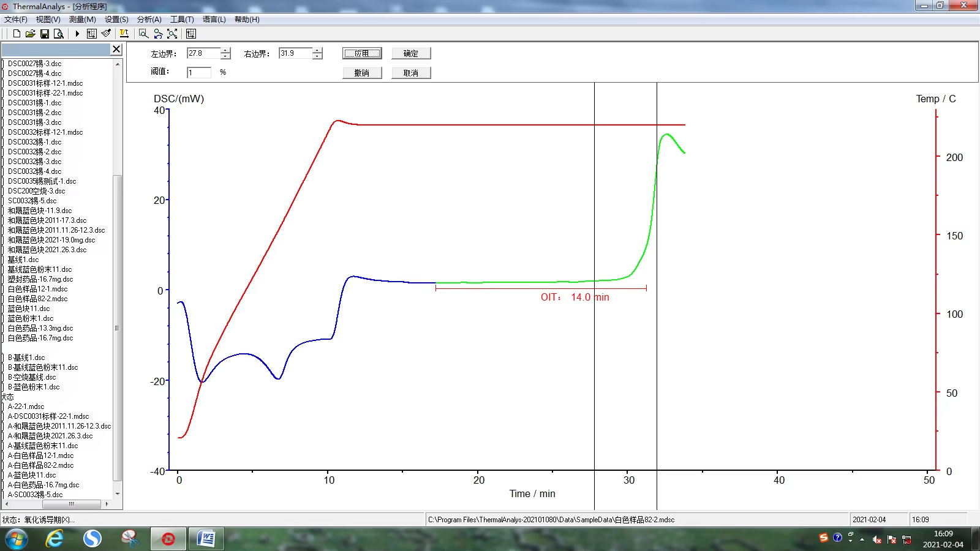This screenshot has width=980, height=551.
Task: Click the red ThermalAnalys taskbar icon
Action: (168, 539)
